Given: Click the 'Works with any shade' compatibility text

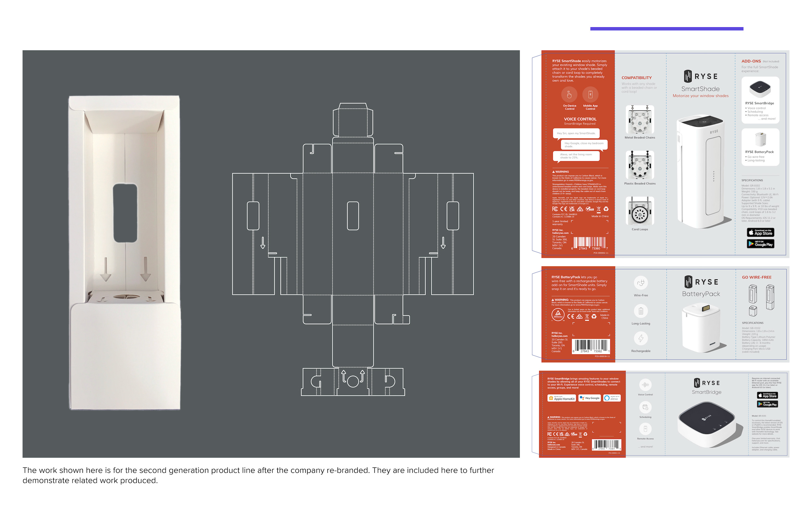Looking at the screenshot, I should click(x=638, y=88).
